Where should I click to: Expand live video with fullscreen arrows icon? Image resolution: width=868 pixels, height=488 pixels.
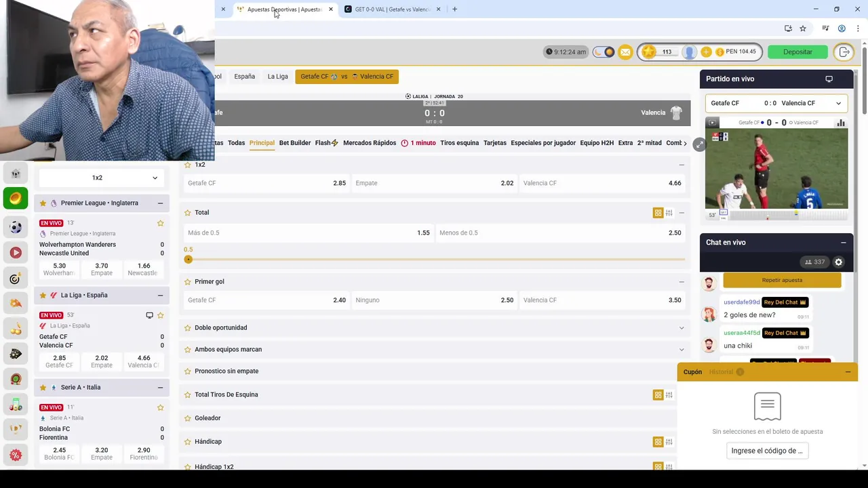[x=699, y=145]
